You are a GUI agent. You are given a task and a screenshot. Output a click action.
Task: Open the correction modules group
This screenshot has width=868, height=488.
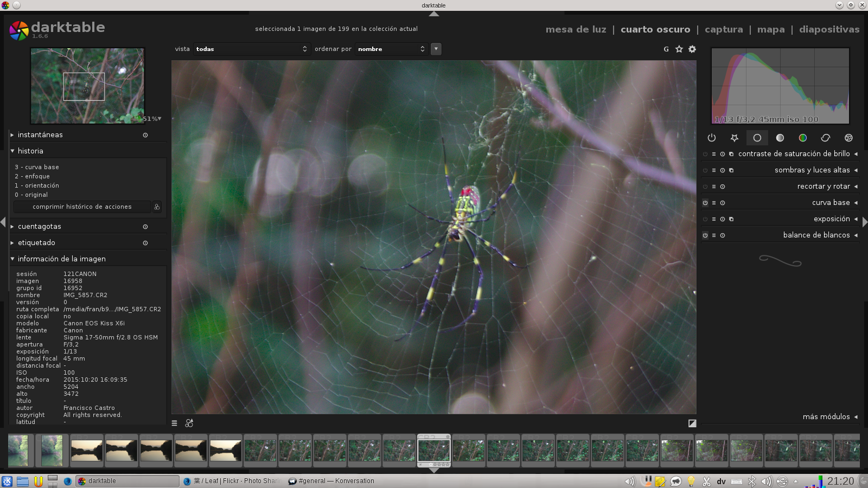coord(826,138)
